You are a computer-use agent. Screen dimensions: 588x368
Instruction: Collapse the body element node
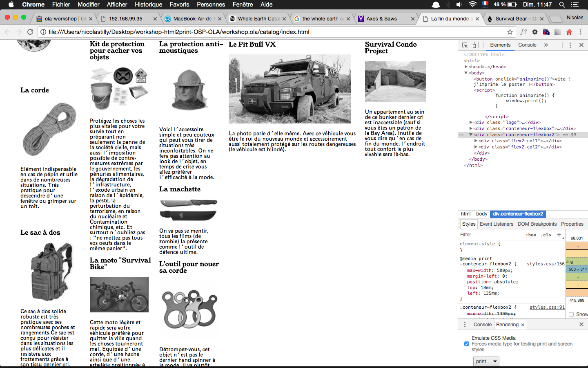466,73
